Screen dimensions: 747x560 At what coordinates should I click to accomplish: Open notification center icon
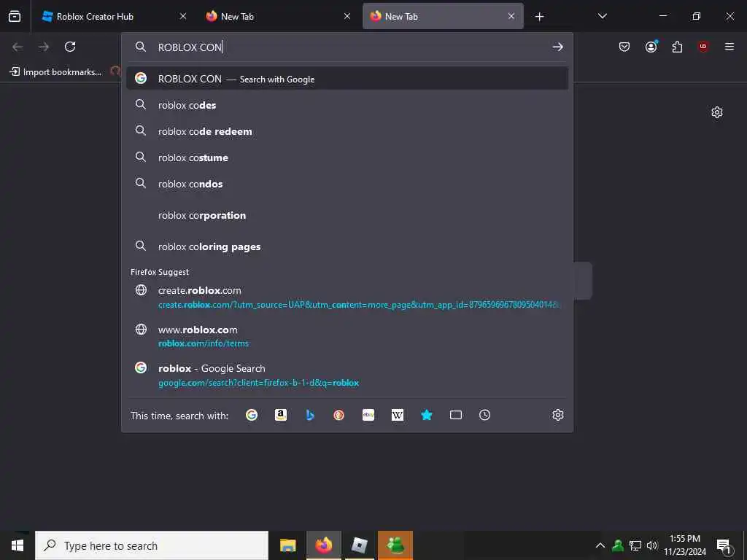pos(724,545)
